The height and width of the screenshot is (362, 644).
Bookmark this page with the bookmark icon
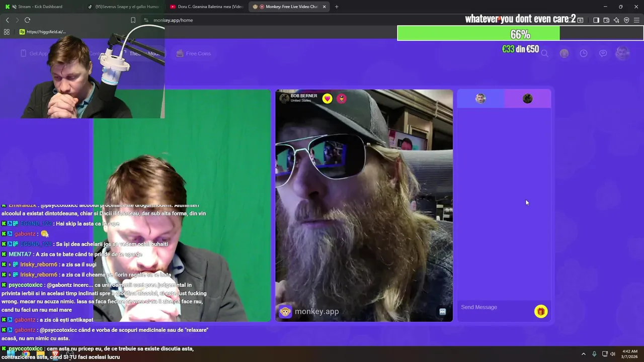(133, 20)
